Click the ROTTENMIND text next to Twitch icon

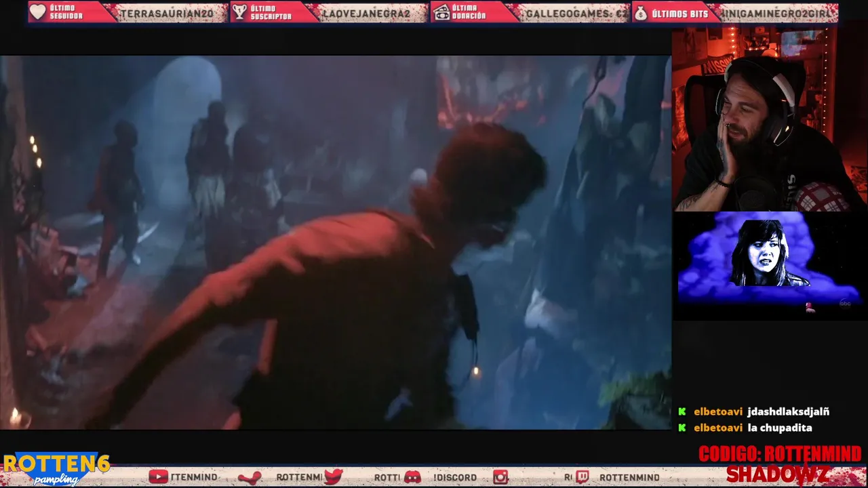(629, 478)
